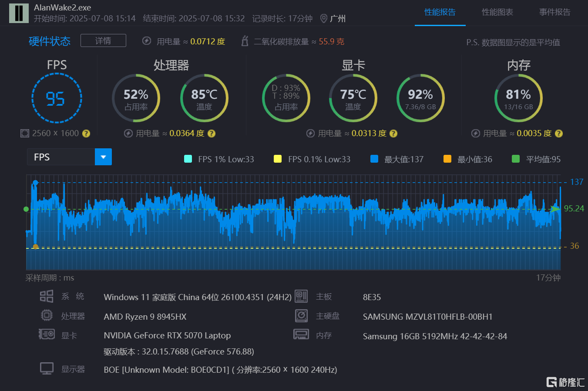Click the orange minimum point marker on chart
The width and height of the screenshot is (588, 391).
35,247
